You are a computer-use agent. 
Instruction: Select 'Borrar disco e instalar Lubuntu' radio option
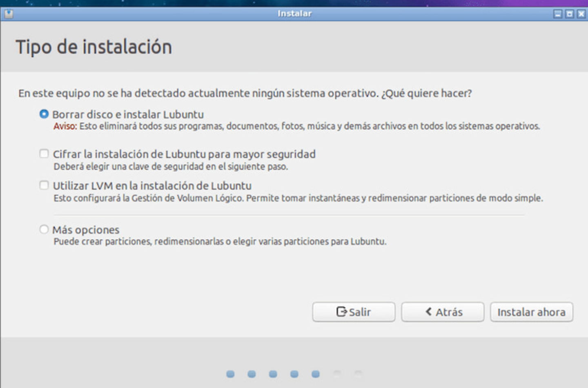(44, 114)
